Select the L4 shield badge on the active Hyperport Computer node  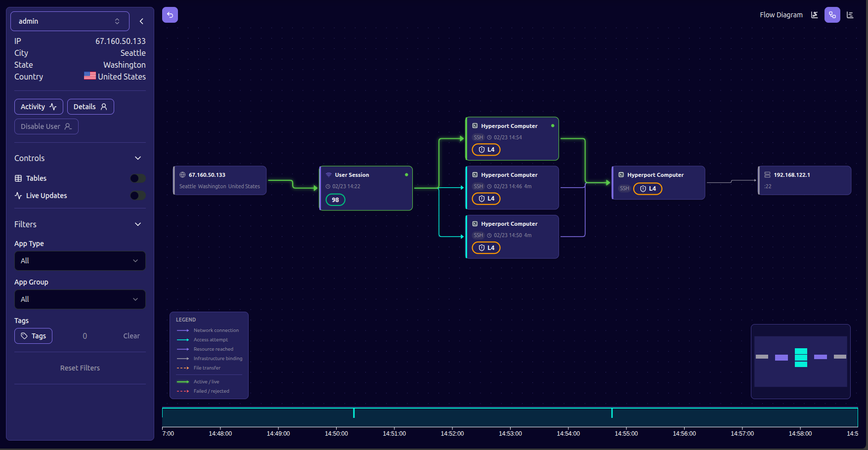[485, 149]
